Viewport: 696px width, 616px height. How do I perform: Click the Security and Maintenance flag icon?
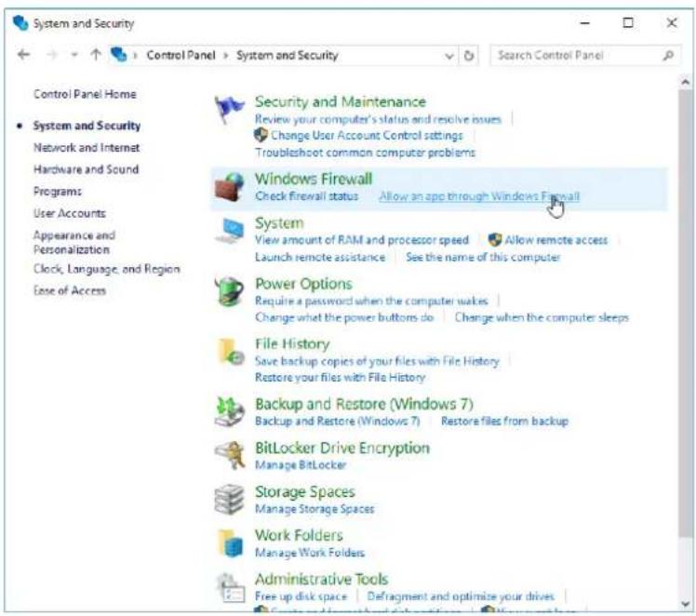(x=228, y=109)
